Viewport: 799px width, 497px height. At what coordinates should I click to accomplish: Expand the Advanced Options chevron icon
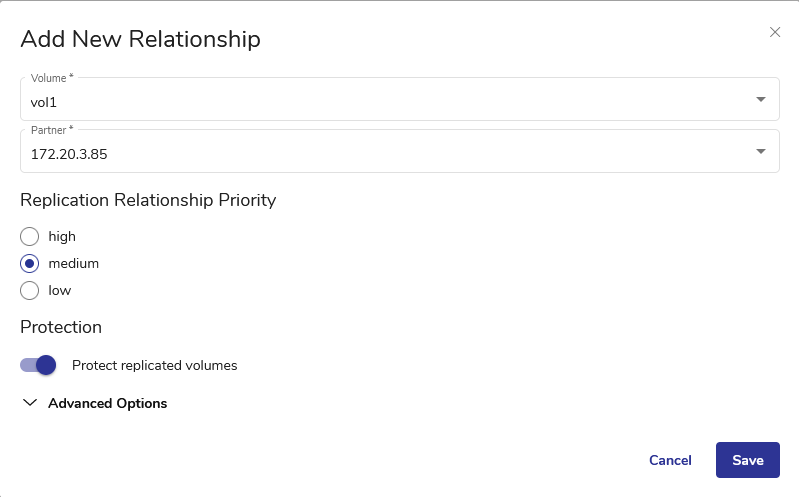pos(29,404)
